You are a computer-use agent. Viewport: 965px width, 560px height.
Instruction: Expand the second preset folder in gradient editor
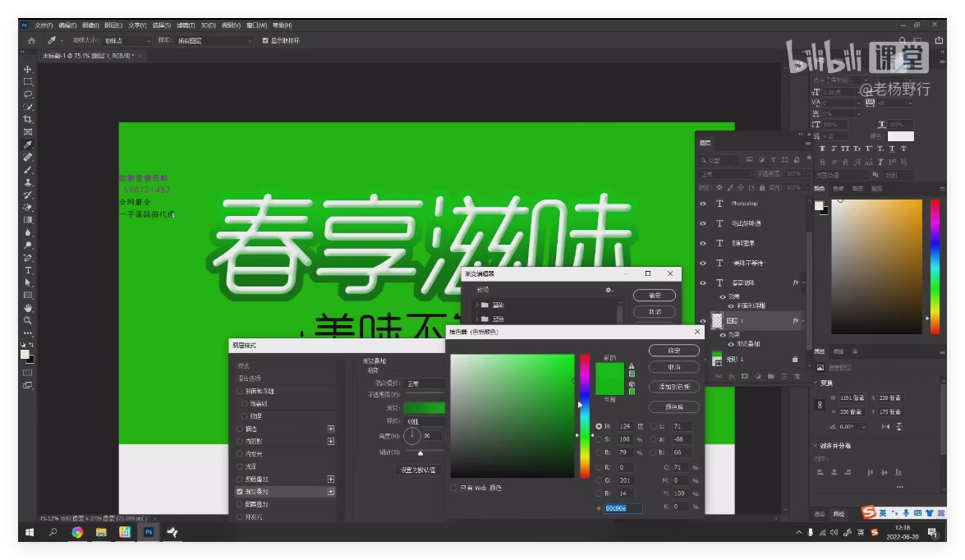pos(477,319)
